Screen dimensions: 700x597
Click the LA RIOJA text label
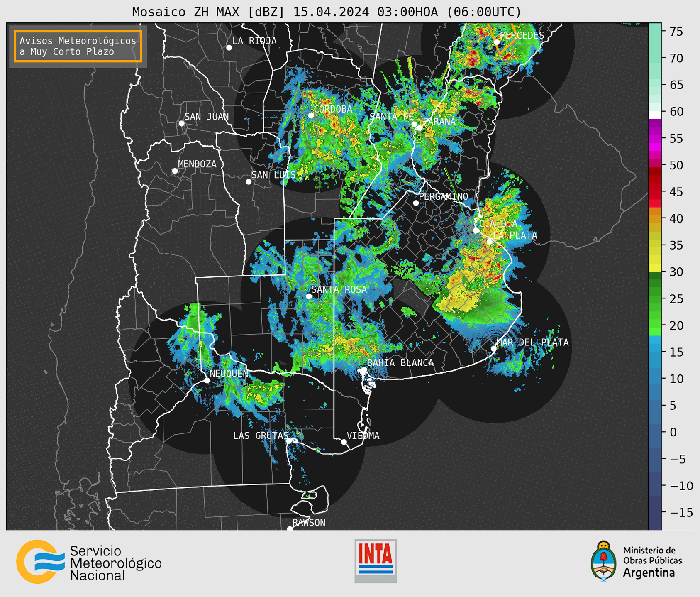point(254,41)
